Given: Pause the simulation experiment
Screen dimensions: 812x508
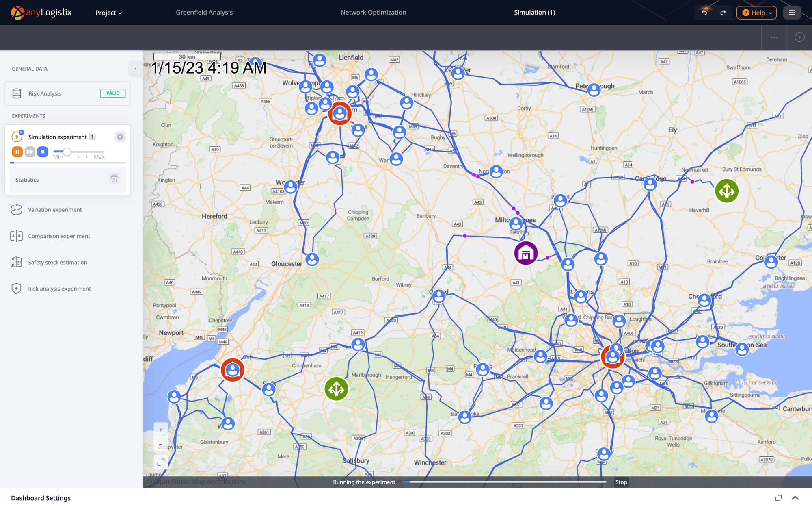Looking at the screenshot, I should pos(17,152).
